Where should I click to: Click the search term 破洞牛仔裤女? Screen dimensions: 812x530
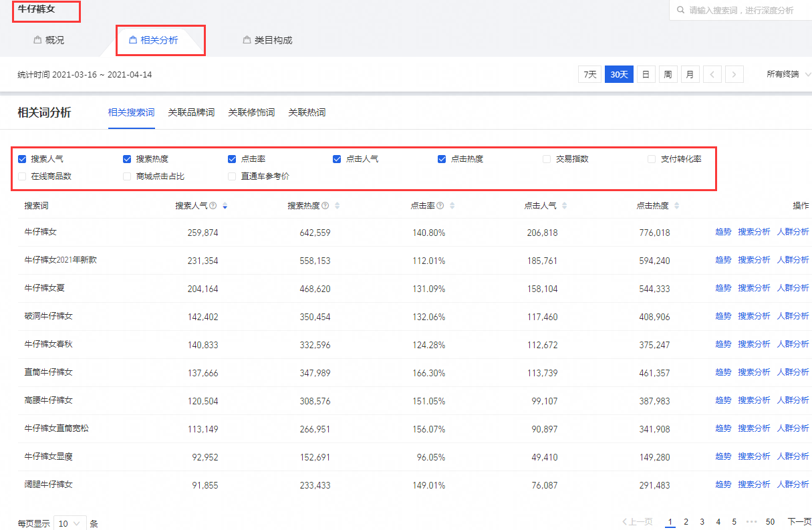[49, 316]
